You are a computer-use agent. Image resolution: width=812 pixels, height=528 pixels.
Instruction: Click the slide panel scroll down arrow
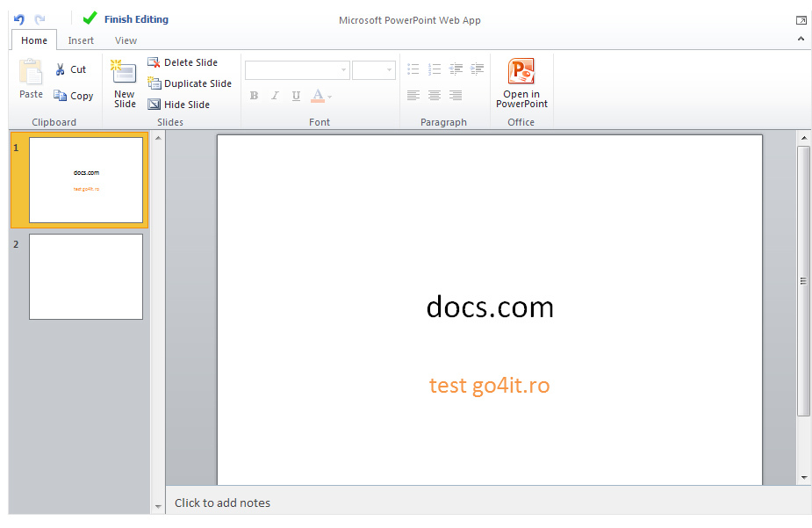point(158,507)
